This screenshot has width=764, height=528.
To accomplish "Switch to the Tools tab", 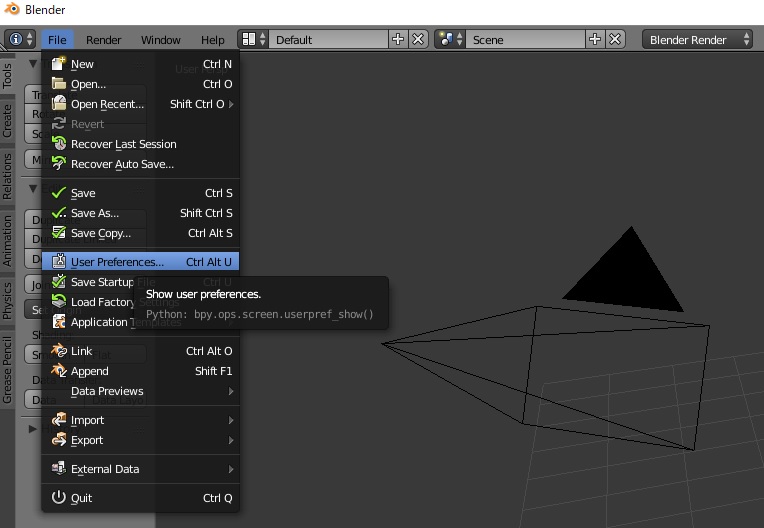I will click(x=7, y=75).
